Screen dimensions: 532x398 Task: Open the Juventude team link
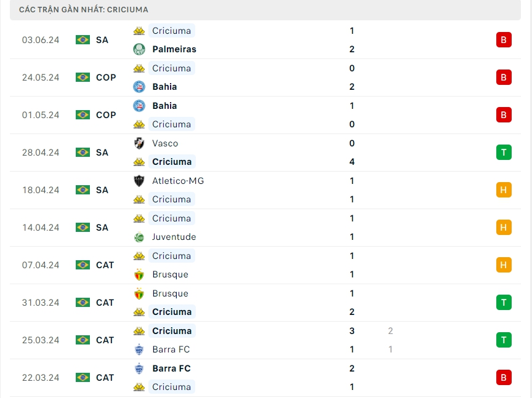(x=174, y=237)
